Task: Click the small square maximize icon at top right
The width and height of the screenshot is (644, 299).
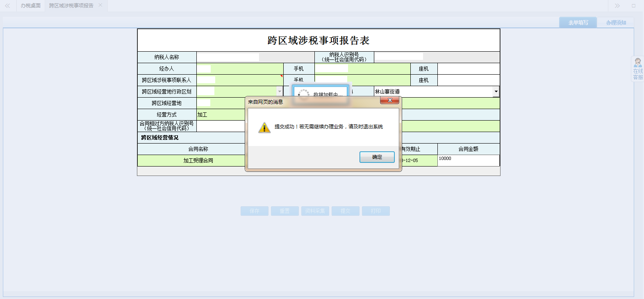Action: point(633,6)
